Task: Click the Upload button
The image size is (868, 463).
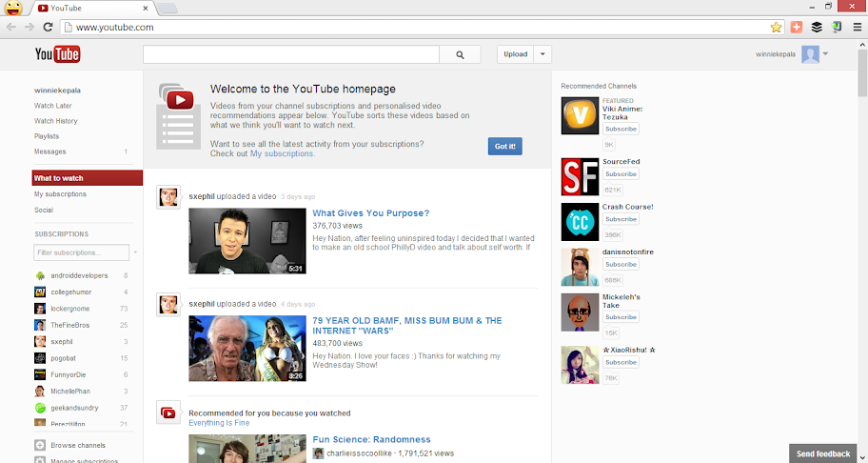Action: pos(516,54)
